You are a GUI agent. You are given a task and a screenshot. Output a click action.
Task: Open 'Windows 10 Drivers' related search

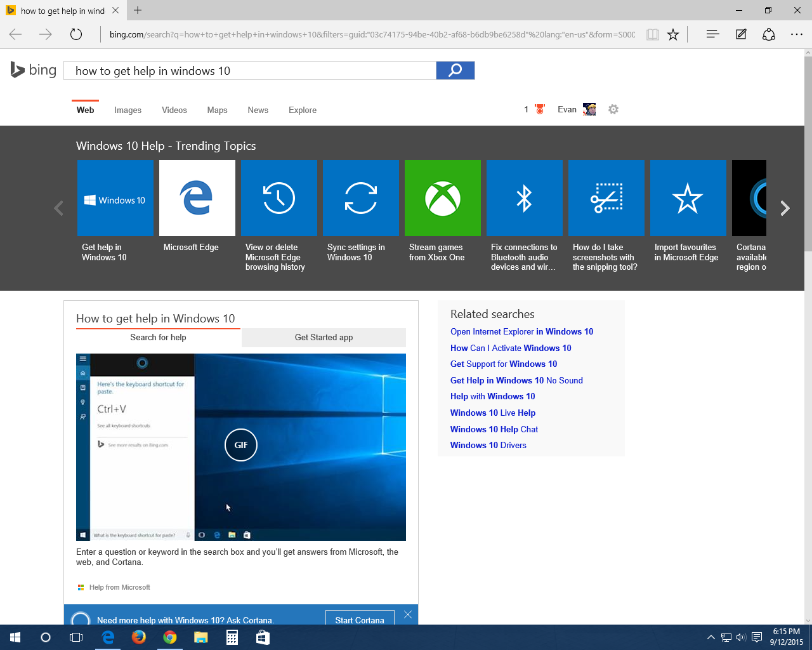(488, 445)
